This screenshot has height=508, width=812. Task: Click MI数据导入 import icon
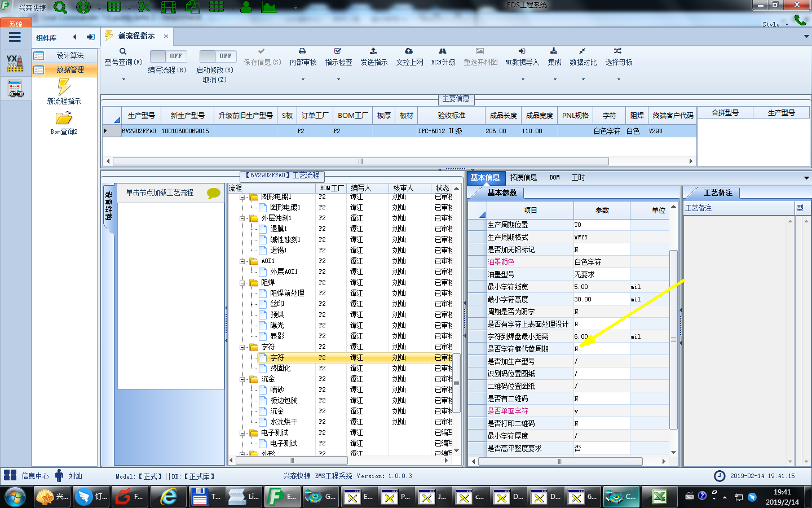(522, 51)
